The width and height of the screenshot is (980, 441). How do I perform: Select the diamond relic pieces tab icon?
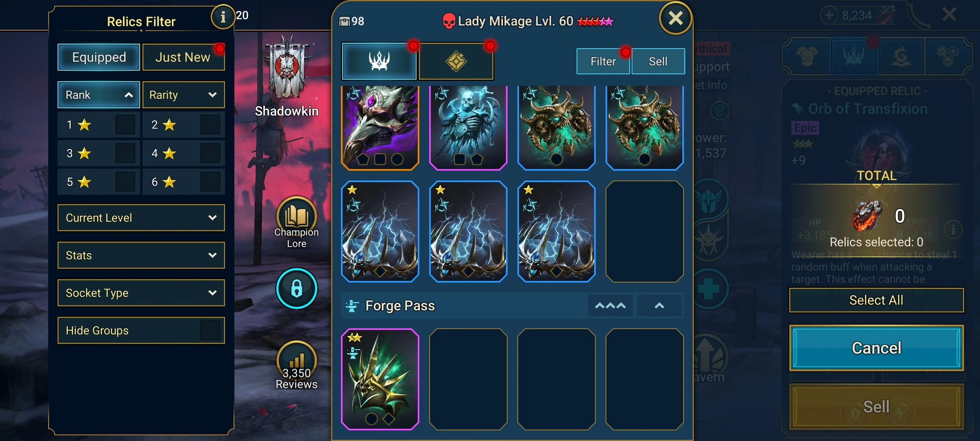point(456,61)
